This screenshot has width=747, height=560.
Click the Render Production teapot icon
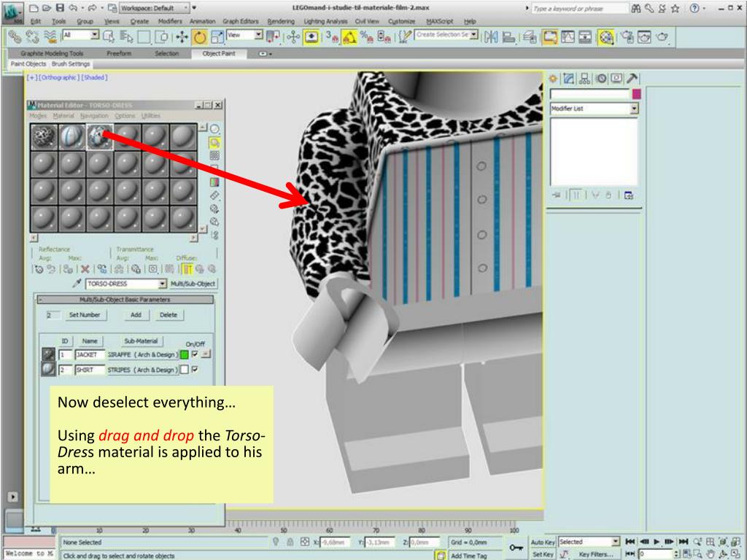662,37
